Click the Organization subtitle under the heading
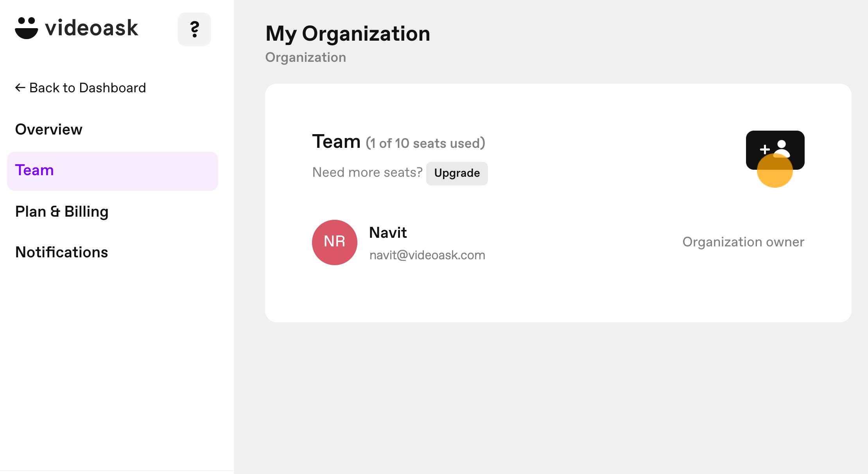The height and width of the screenshot is (474, 868). tap(306, 57)
